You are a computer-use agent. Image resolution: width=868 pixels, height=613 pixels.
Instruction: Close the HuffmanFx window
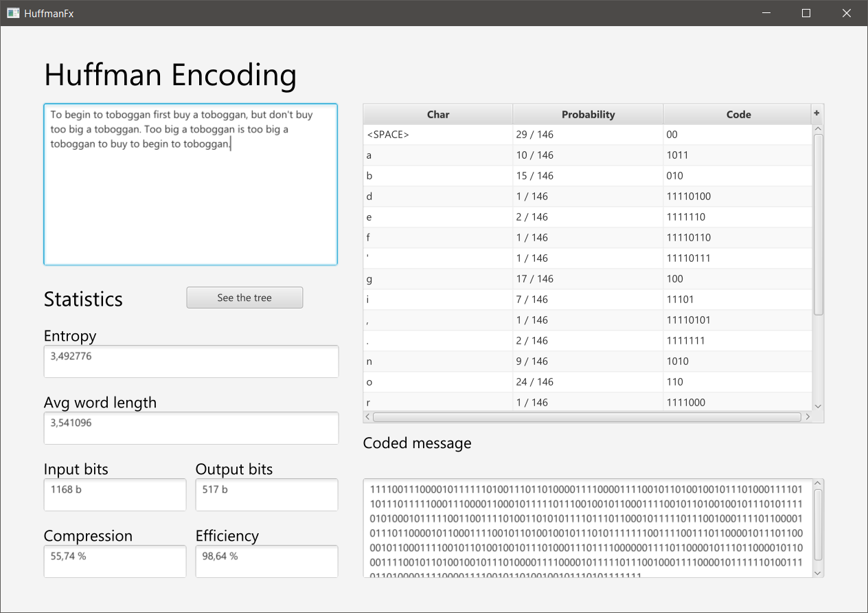(847, 13)
